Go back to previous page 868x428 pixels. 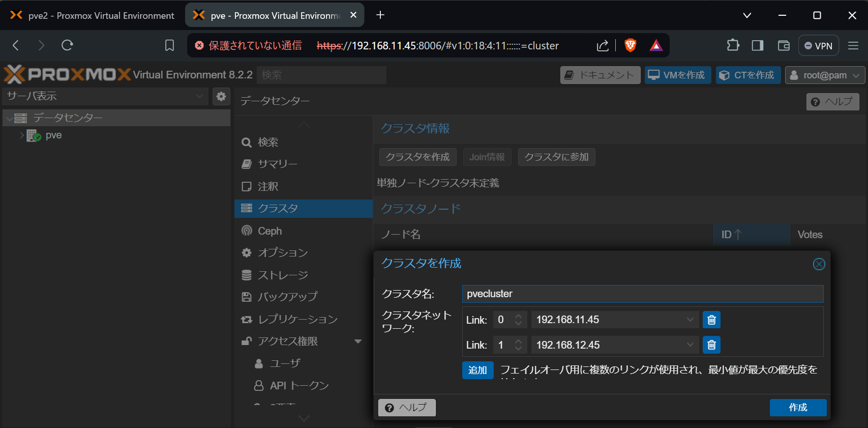[16, 45]
